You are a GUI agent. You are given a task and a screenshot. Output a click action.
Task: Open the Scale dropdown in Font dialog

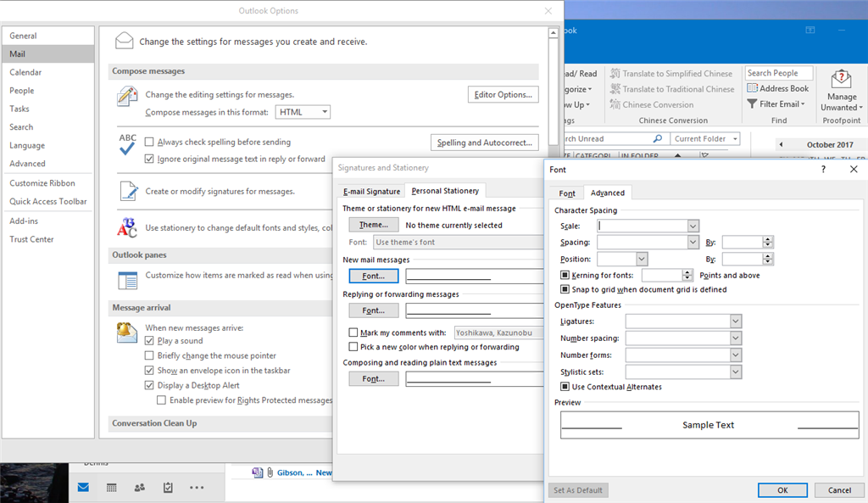point(693,226)
